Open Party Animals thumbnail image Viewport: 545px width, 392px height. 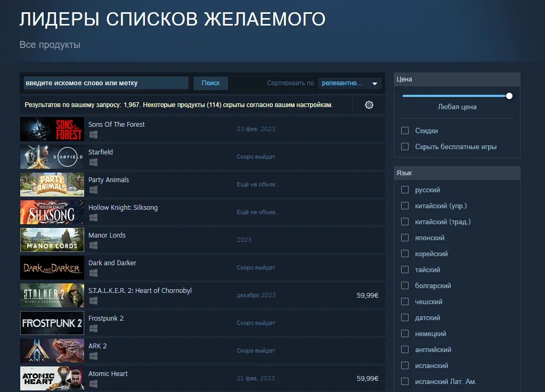pyautogui.click(x=52, y=184)
